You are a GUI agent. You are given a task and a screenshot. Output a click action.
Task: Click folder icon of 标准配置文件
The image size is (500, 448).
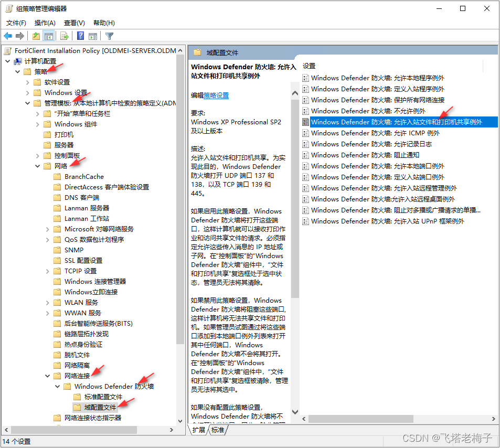[77, 397]
